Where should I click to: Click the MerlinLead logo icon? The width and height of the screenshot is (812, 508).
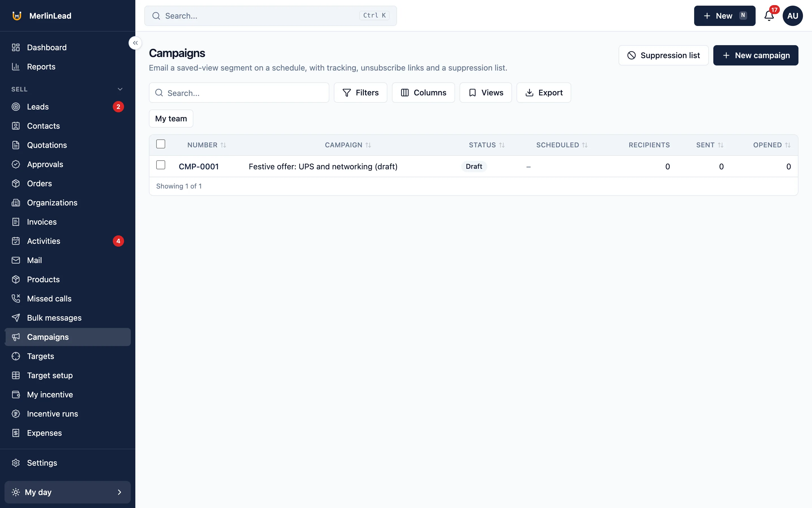(17, 16)
